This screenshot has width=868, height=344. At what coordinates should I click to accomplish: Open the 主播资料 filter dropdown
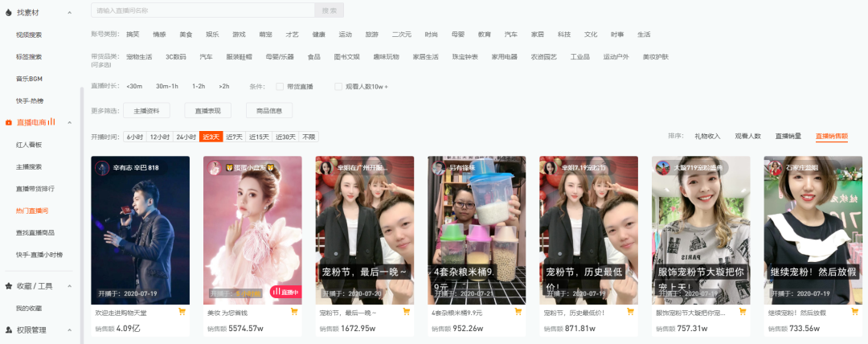coord(147,111)
